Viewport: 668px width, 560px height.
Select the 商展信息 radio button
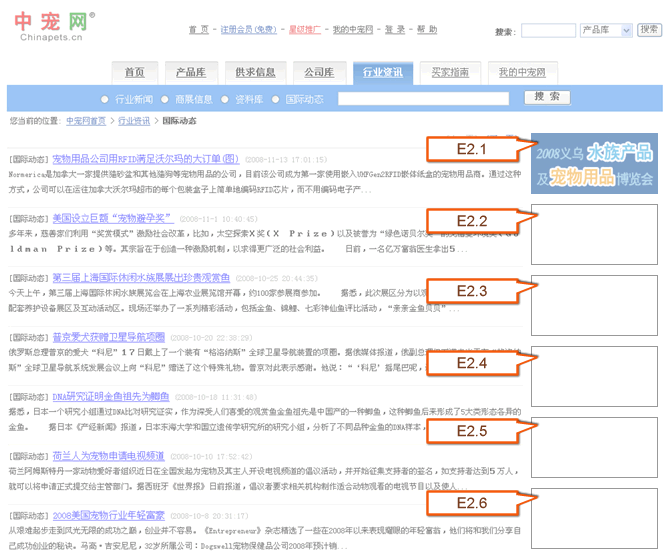(x=166, y=99)
